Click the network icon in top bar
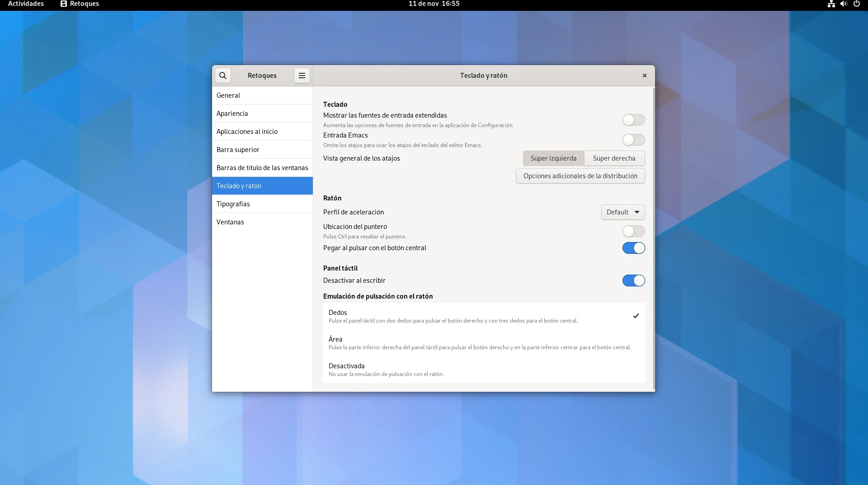This screenshot has width=868, height=485. point(831,4)
